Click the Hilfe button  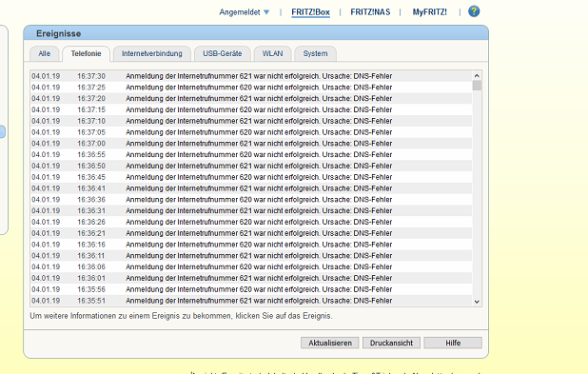coord(453,343)
